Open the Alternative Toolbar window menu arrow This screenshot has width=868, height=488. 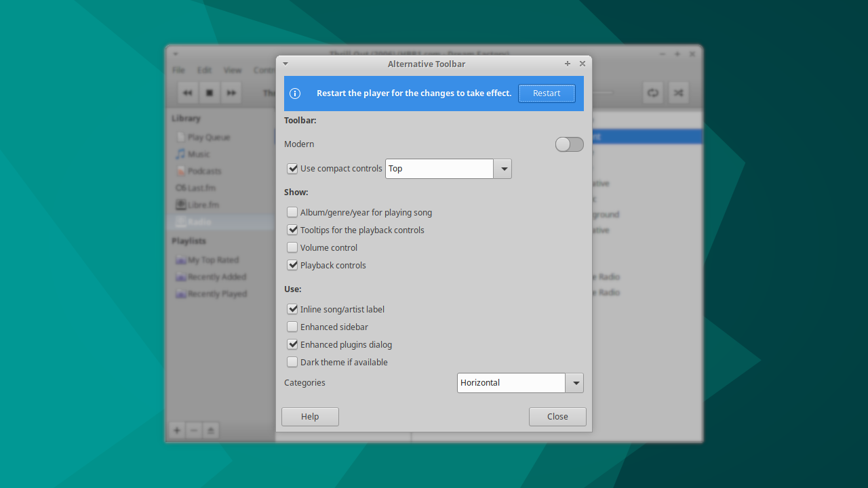click(x=285, y=63)
